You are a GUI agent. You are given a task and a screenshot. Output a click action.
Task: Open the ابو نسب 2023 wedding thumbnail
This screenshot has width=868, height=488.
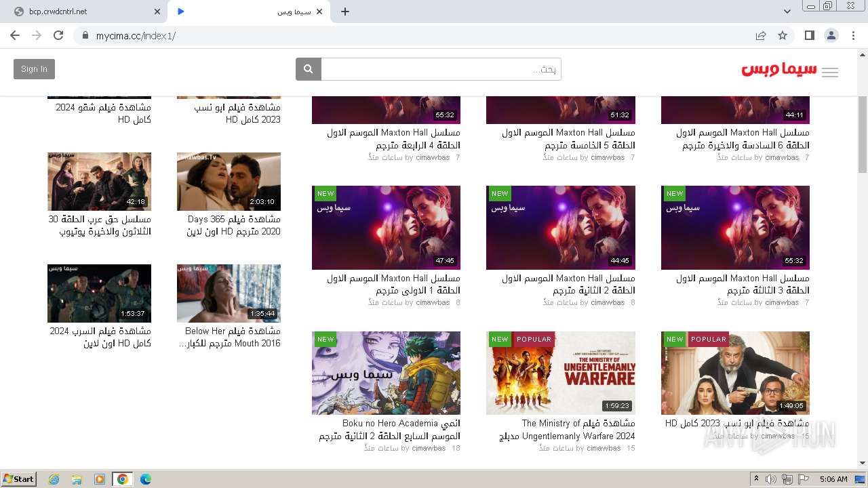(x=735, y=373)
